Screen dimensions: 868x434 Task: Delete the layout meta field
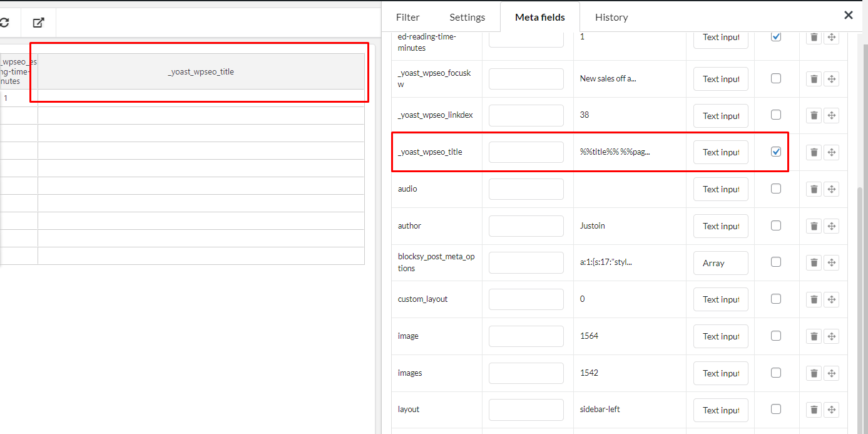coord(814,410)
